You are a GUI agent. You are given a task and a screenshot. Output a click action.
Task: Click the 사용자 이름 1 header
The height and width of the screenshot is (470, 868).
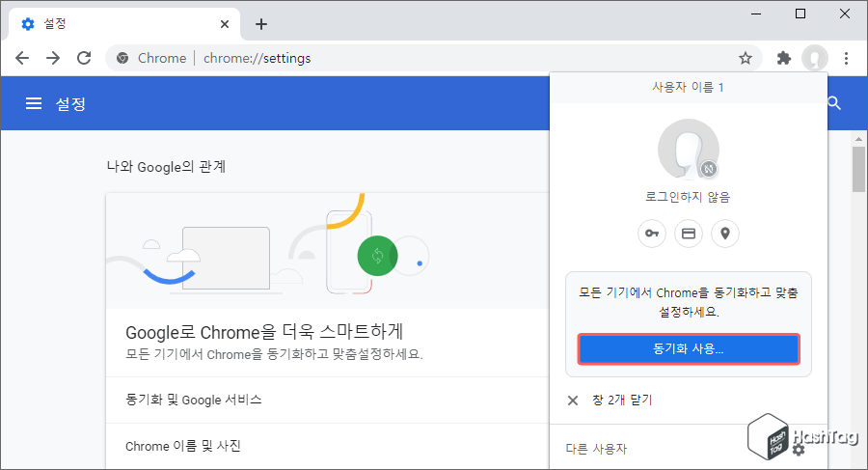[688, 87]
